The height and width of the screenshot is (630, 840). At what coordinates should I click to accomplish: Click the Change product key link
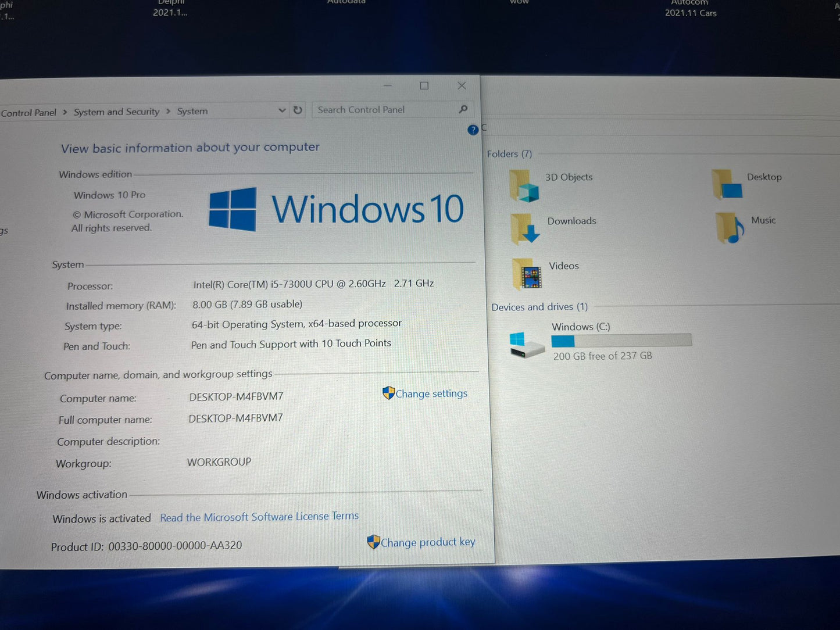(x=427, y=542)
